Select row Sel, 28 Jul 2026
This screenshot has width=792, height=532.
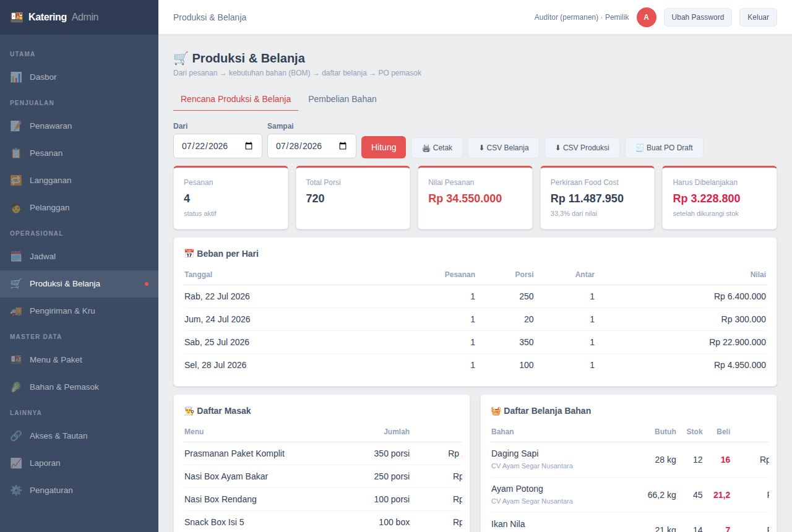tap(475, 365)
